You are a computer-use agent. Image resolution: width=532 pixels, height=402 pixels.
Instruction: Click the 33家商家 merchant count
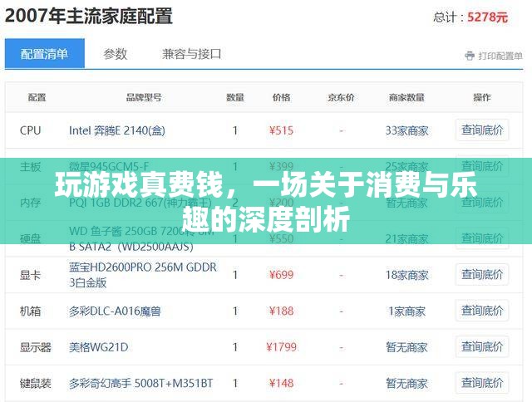[x=406, y=131]
